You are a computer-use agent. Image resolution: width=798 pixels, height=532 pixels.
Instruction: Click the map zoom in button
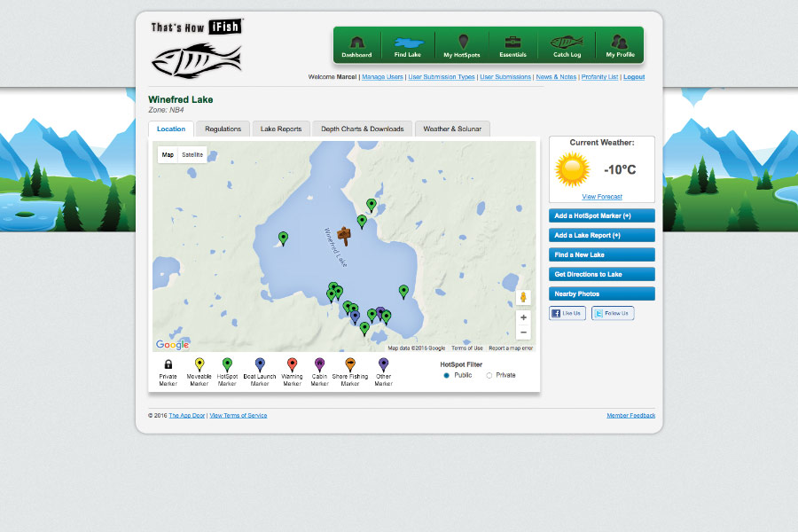[x=523, y=317]
